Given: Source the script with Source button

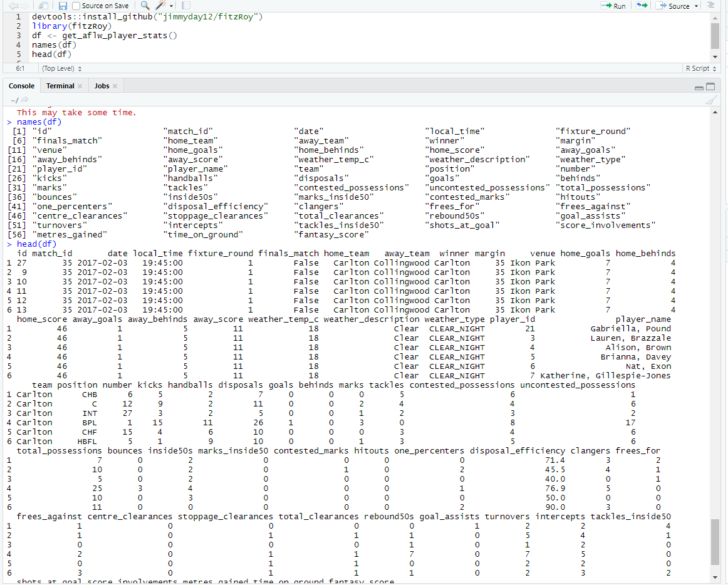Looking at the screenshot, I should point(672,6).
